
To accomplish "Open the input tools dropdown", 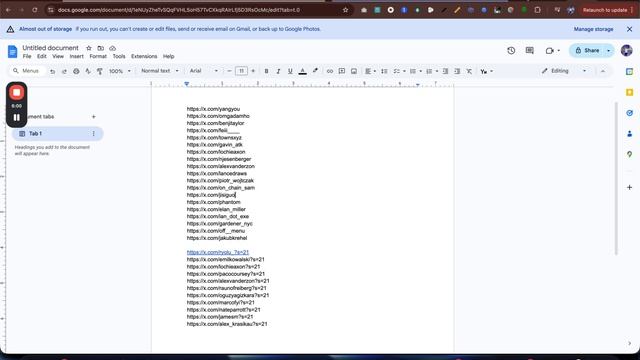I will pyautogui.click(x=487, y=71).
